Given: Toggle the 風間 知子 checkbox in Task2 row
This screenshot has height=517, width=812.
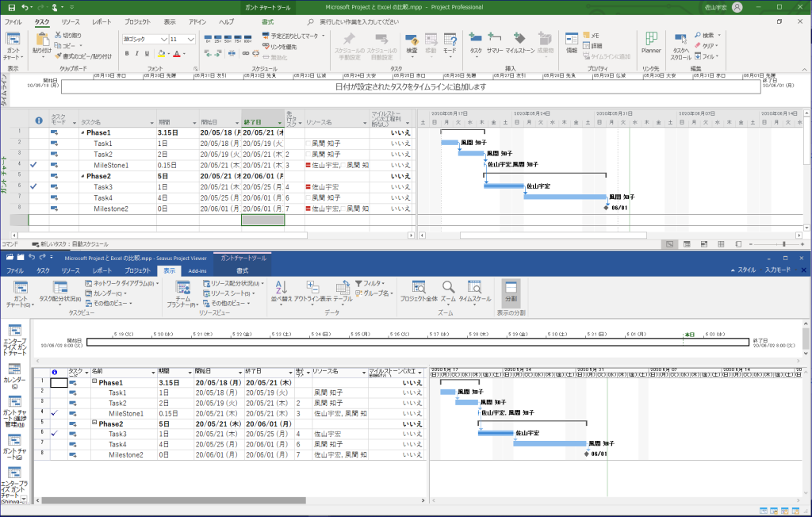Looking at the screenshot, I should (308, 155).
